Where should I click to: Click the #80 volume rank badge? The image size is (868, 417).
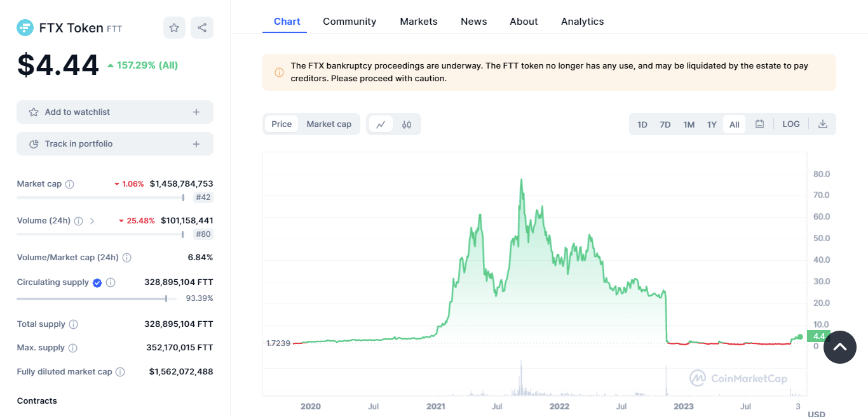click(x=203, y=234)
